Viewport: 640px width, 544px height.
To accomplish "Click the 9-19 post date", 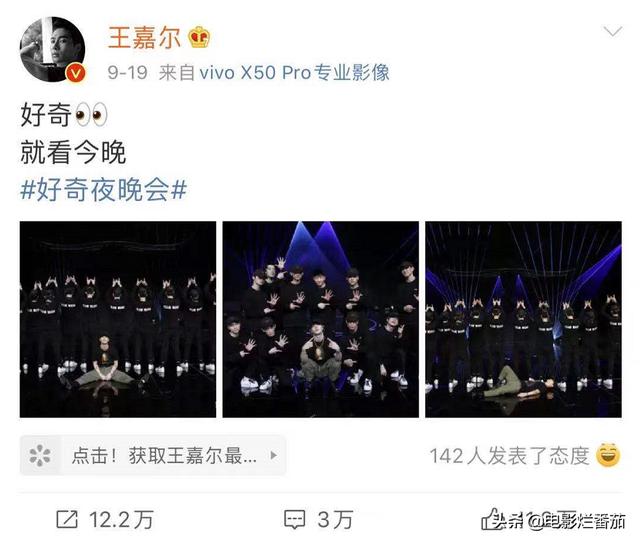I will [x=127, y=73].
